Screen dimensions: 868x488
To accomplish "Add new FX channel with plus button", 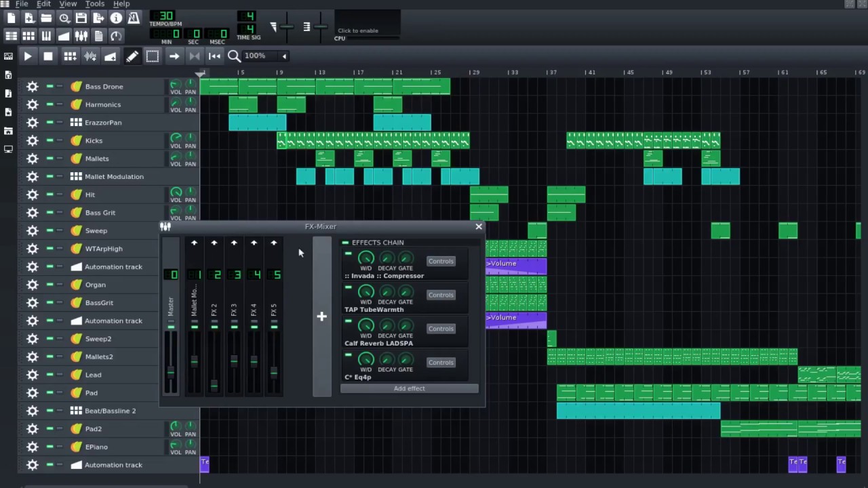I will point(321,317).
